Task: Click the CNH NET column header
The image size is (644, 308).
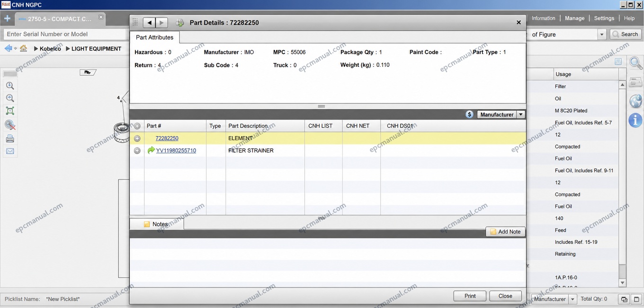Action: 361,126
